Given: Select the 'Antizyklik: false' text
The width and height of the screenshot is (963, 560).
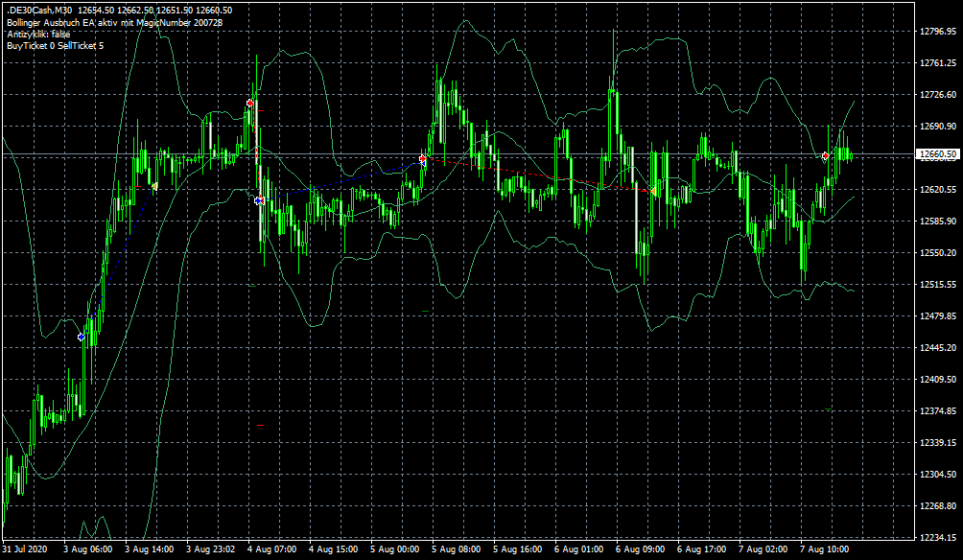Looking at the screenshot, I should (38, 35).
